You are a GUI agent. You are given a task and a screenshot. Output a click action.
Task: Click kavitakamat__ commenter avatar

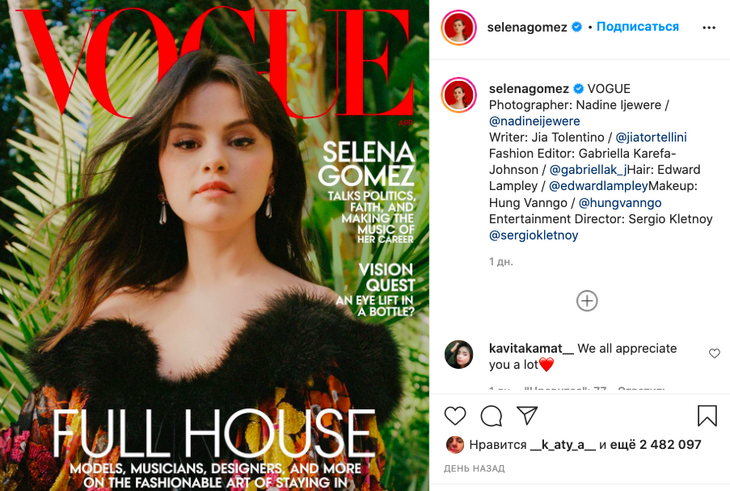(459, 354)
